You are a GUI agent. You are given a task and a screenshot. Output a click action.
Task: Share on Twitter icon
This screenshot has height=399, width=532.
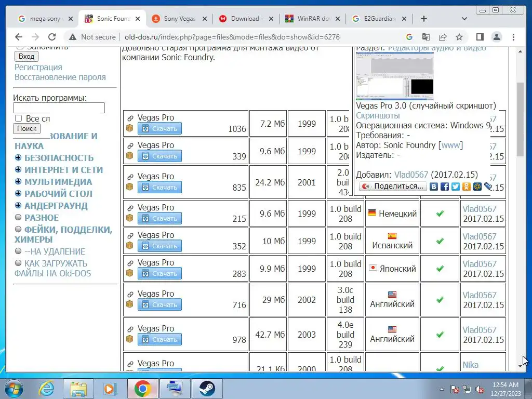click(455, 187)
